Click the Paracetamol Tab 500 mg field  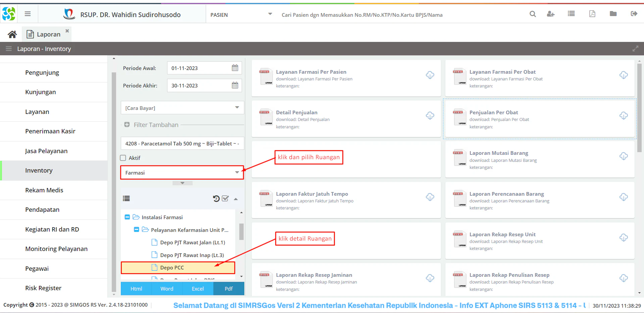182,143
